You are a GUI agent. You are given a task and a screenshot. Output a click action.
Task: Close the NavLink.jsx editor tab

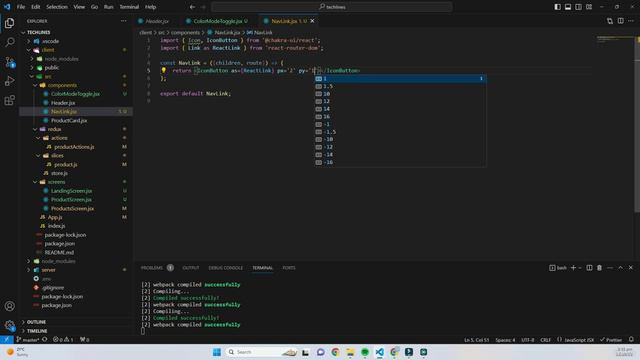[x=313, y=21]
